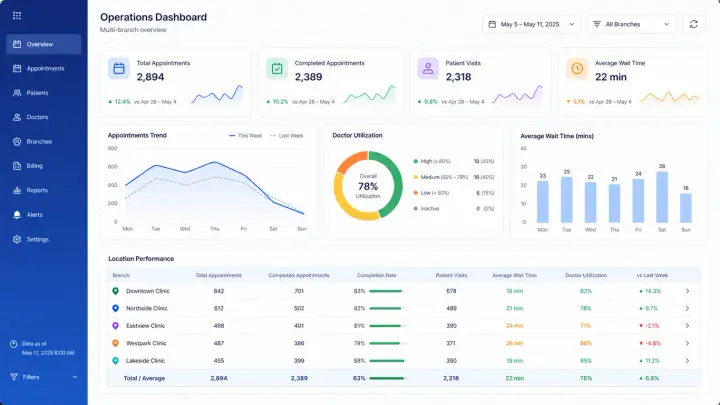Sort by Doctor Utilization column header
This screenshot has height=405, width=720.
point(586,276)
